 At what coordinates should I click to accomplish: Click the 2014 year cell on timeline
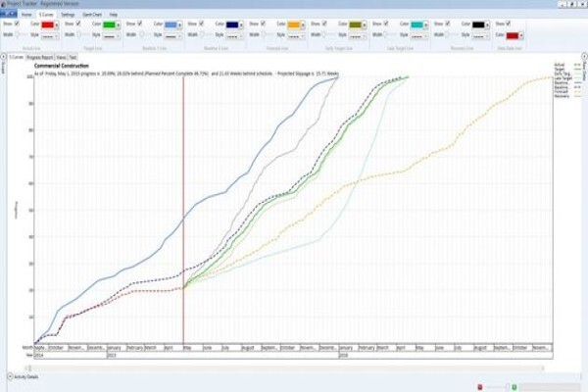(x=71, y=355)
